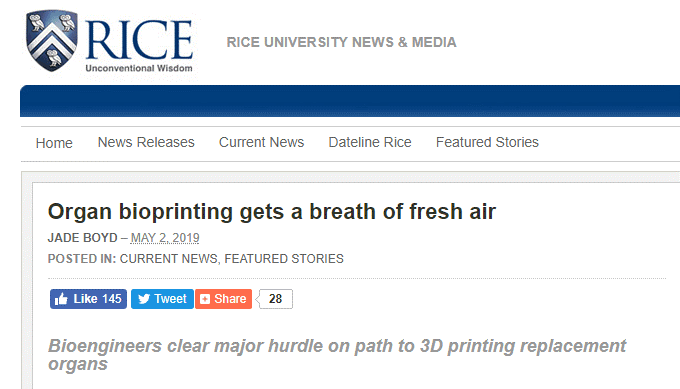The width and height of the screenshot is (680, 389).
Task: Open the Current News category link under Posted In
Action: (x=169, y=259)
